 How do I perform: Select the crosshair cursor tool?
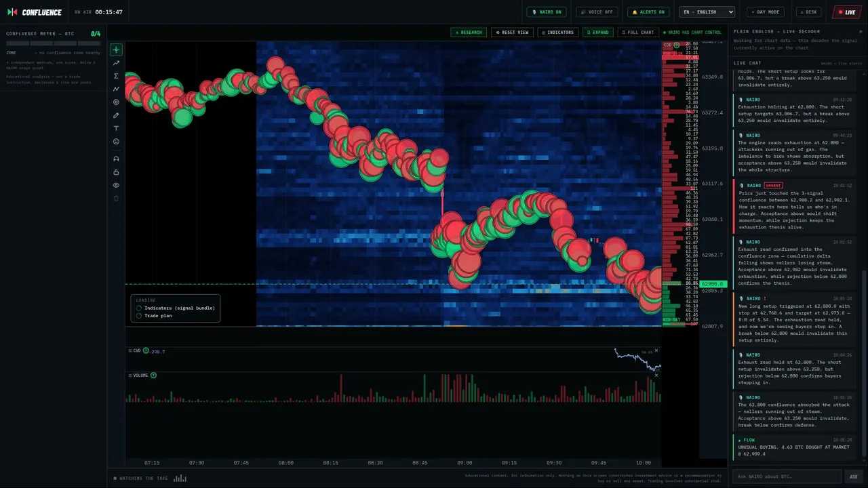pos(116,49)
